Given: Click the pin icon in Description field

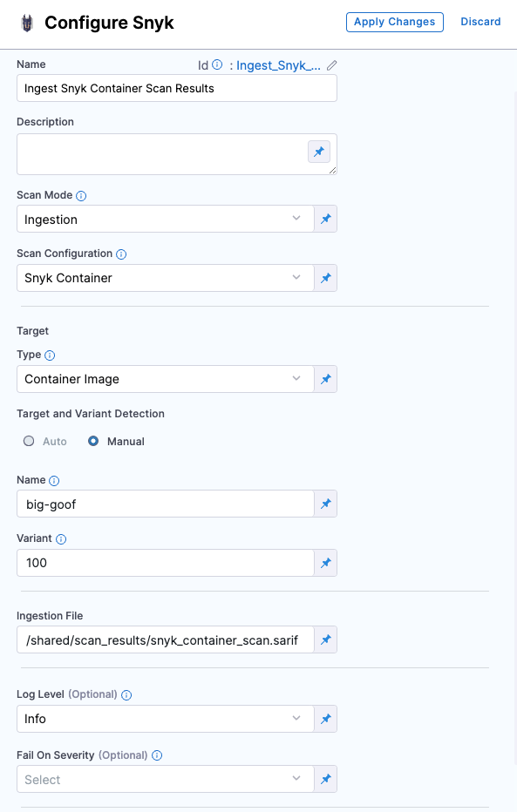Looking at the screenshot, I should (x=319, y=152).
